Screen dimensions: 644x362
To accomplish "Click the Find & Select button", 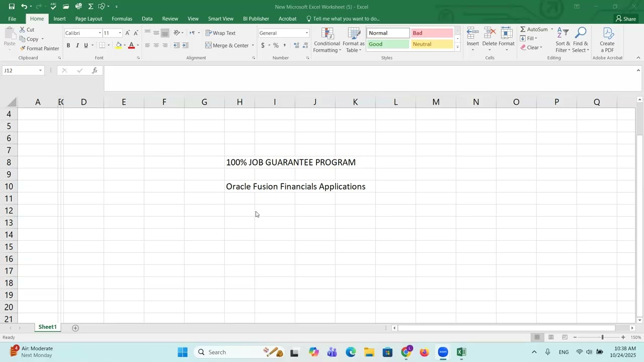I will (580, 40).
